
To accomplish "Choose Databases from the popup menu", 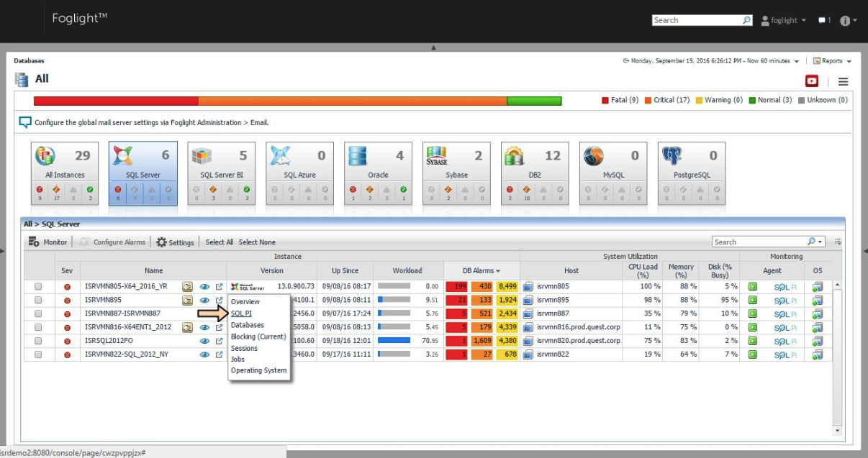I will 248,325.
